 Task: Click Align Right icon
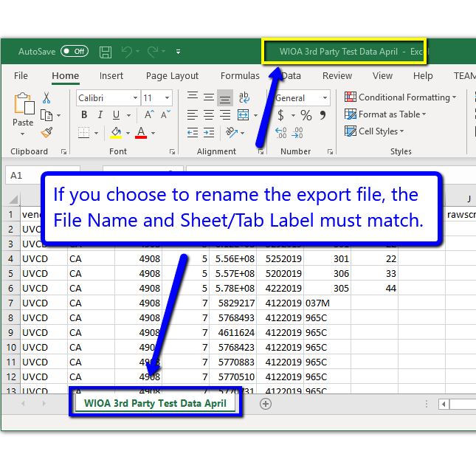click(225, 115)
